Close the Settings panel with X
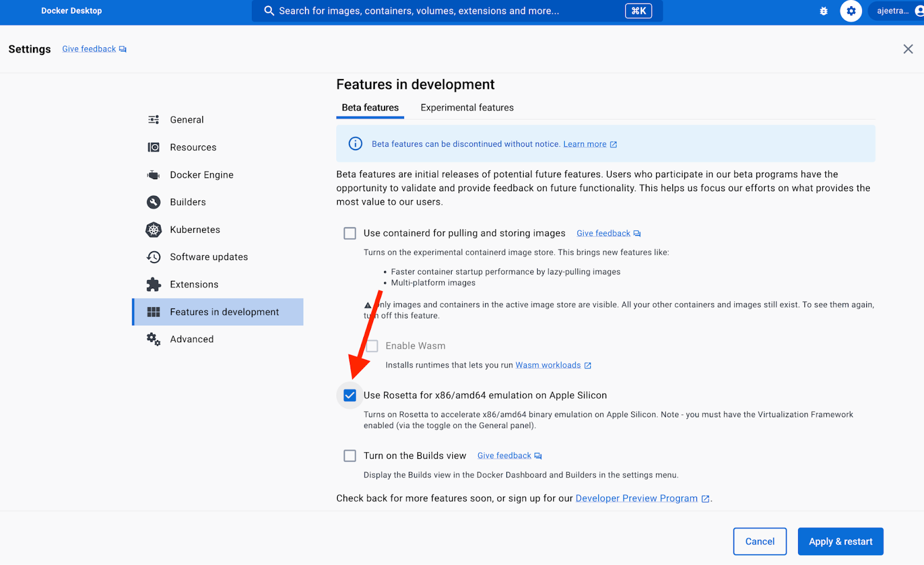924x565 pixels. coord(908,49)
